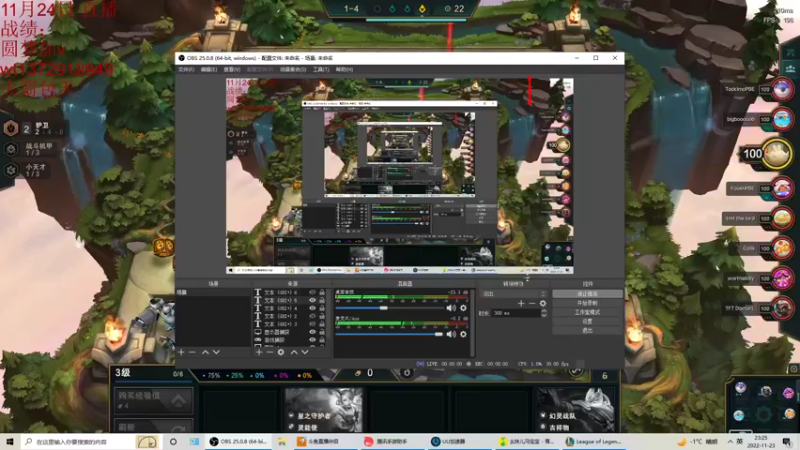This screenshot has width=800, height=450.
Task: Adjust the microphone/Aux volume slider
Action: click(x=389, y=334)
